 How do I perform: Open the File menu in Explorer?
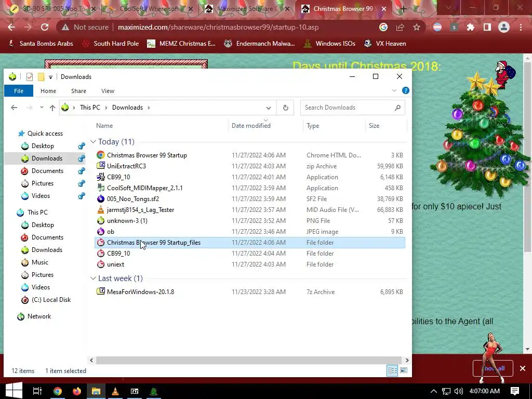[19, 90]
